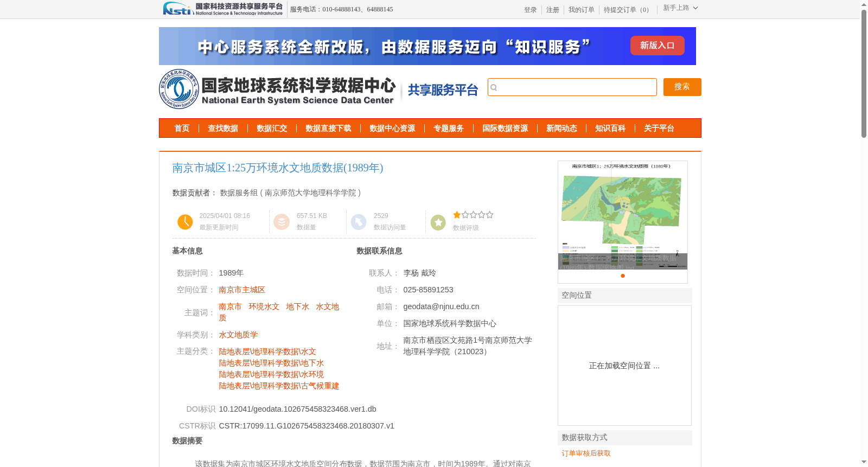Screen dimensions: 868x467
Task: Click 陆地表层\地理科学数据\水环境 category link
Action: (x=271, y=375)
